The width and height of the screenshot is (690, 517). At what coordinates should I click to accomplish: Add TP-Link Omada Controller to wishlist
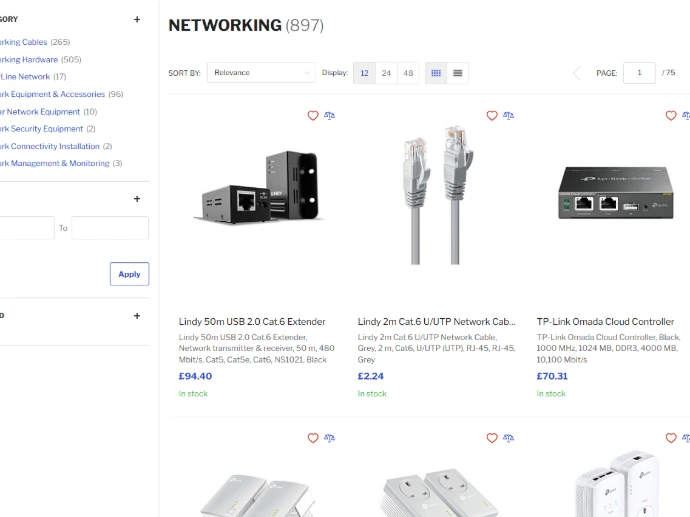point(671,116)
